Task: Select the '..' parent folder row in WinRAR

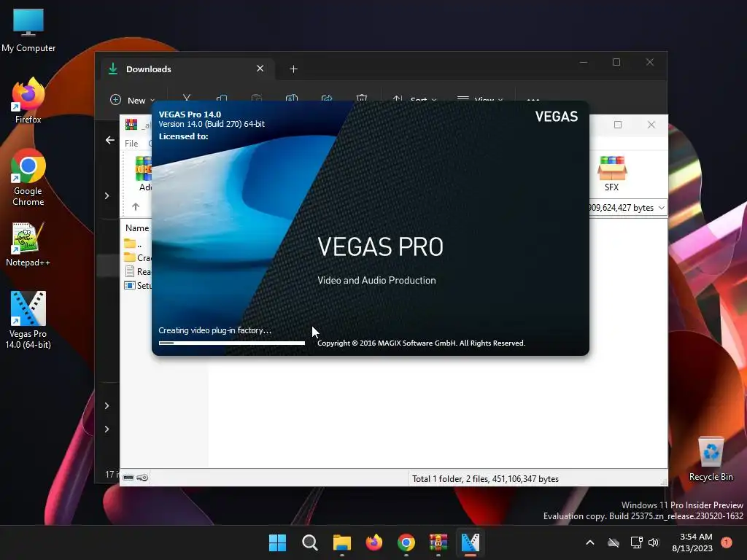Action: point(137,244)
